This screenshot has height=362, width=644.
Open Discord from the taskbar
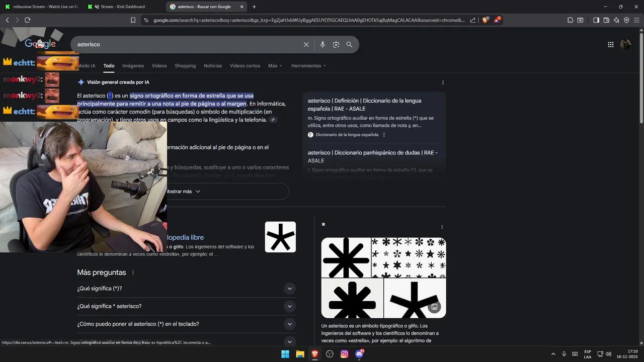(x=359, y=354)
